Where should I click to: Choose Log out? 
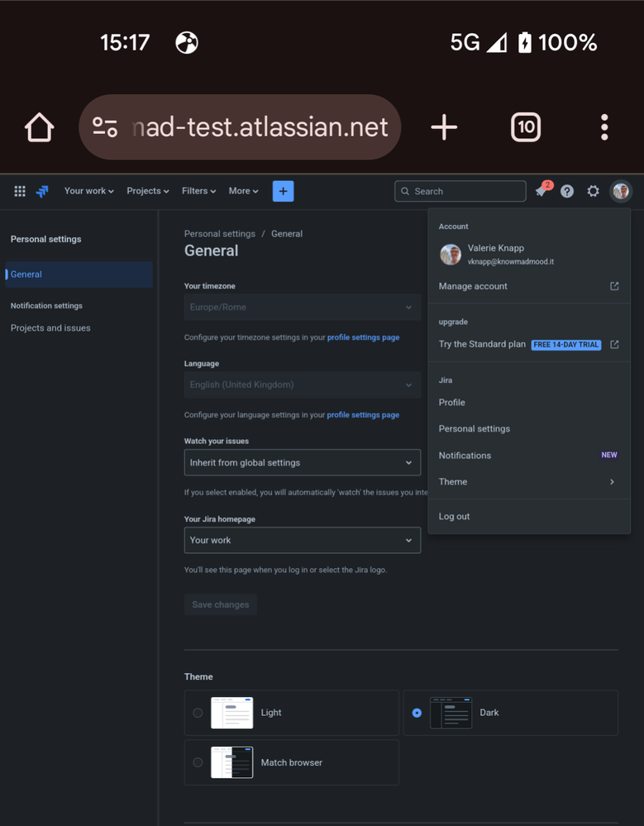click(x=529, y=516)
